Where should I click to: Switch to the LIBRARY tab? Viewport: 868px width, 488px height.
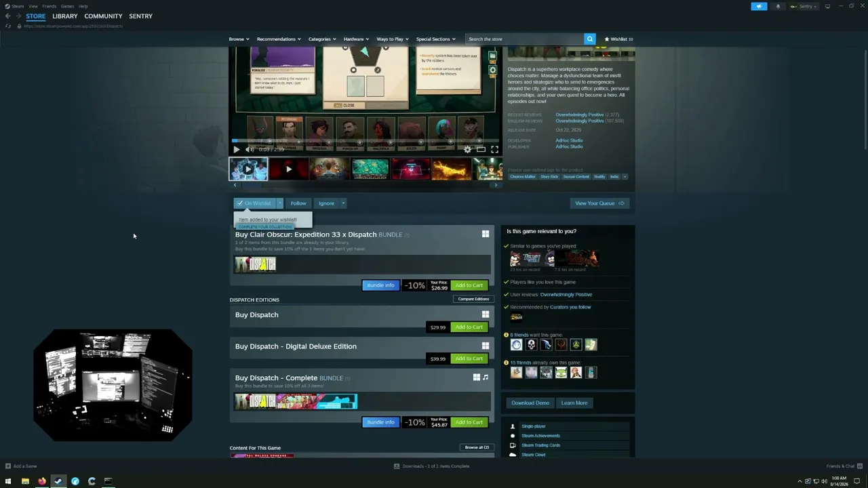pyautogui.click(x=65, y=16)
